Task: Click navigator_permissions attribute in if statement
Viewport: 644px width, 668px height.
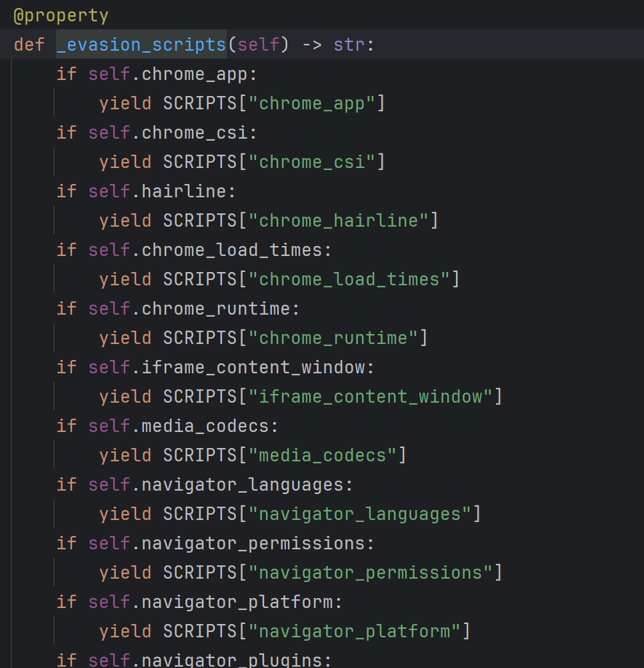Action: [253, 543]
